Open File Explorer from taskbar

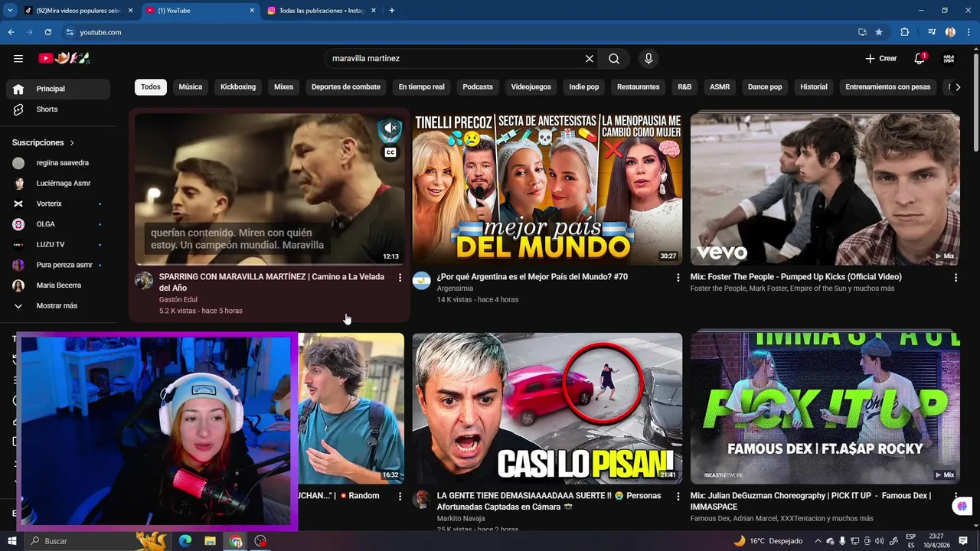tap(210, 541)
